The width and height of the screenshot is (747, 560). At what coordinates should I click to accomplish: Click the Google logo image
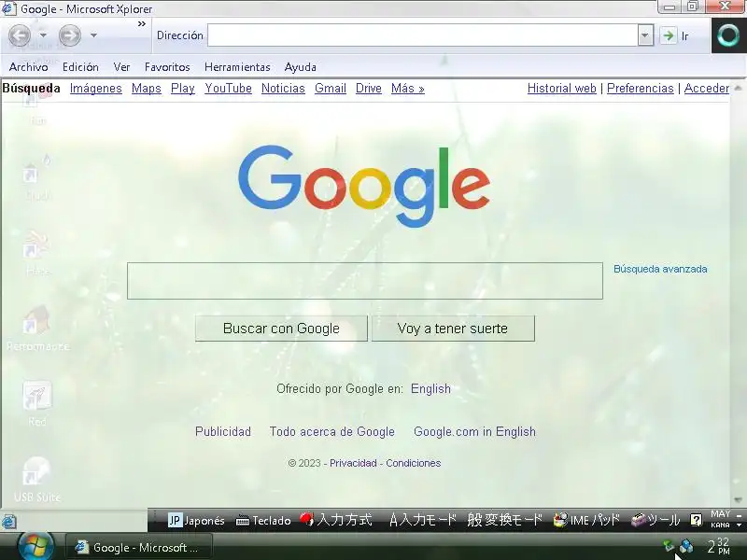pyautogui.click(x=364, y=186)
